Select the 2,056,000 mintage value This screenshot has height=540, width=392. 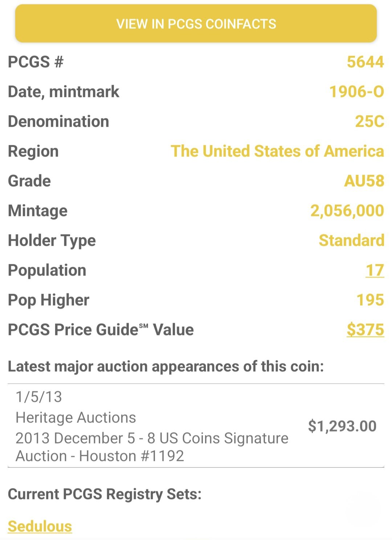pyautogui.click(x=347, y=211)
